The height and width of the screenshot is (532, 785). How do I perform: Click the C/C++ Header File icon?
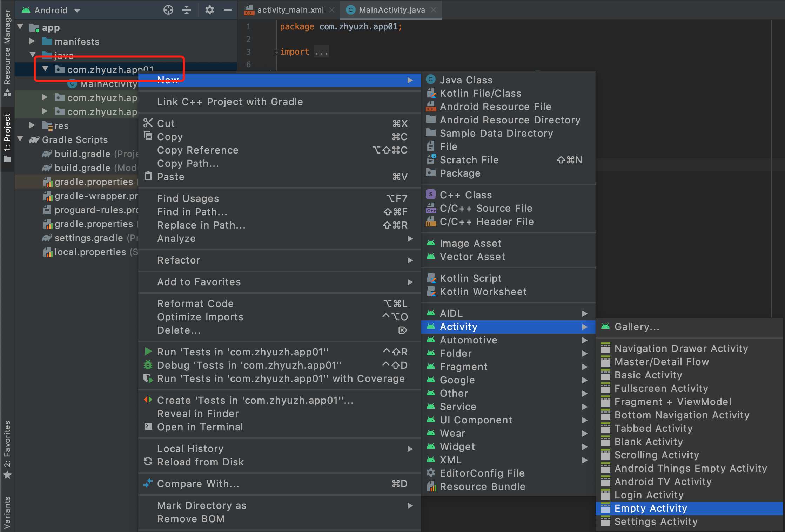click(x=431, y=221)
